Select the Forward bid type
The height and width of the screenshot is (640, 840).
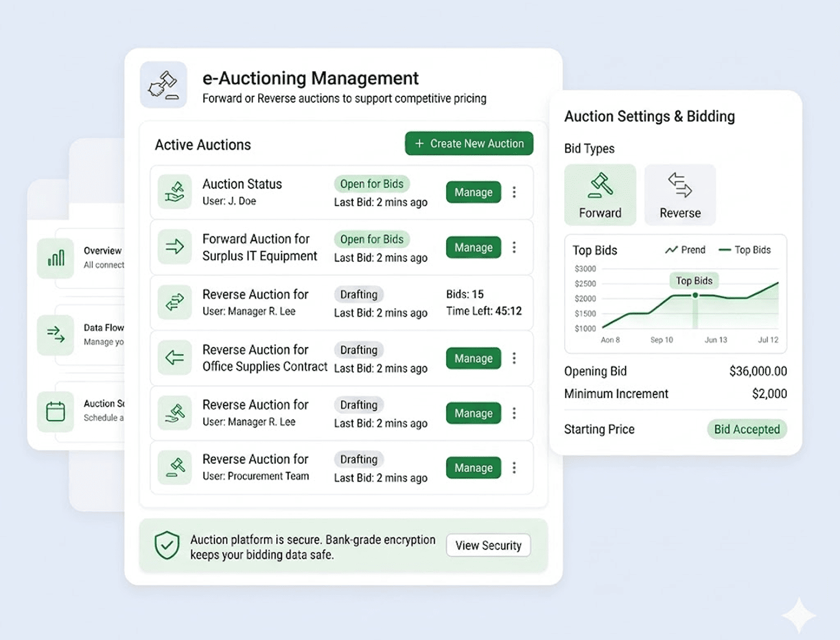[x=600, y=195]
